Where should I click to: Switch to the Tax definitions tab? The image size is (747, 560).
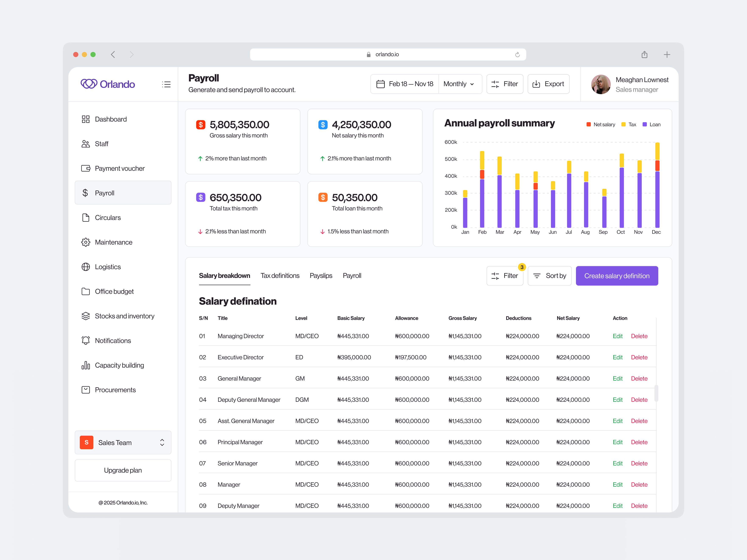click(x=280, y=276)
